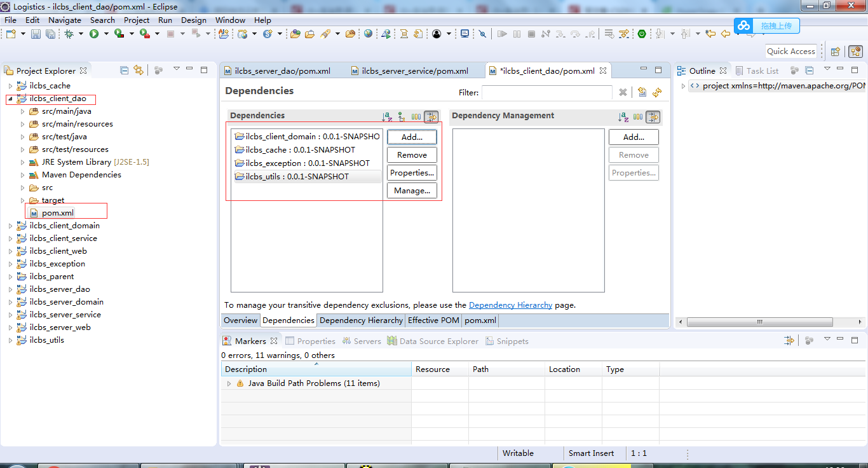Select ilcbs_utils dependency in list
The width and height of the screenshot is (868, 468).
pos(308,177)
